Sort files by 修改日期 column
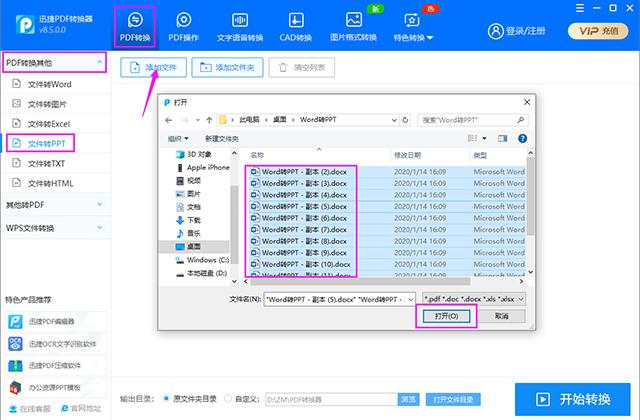The image size is (640, 420). tap(407, 155)
